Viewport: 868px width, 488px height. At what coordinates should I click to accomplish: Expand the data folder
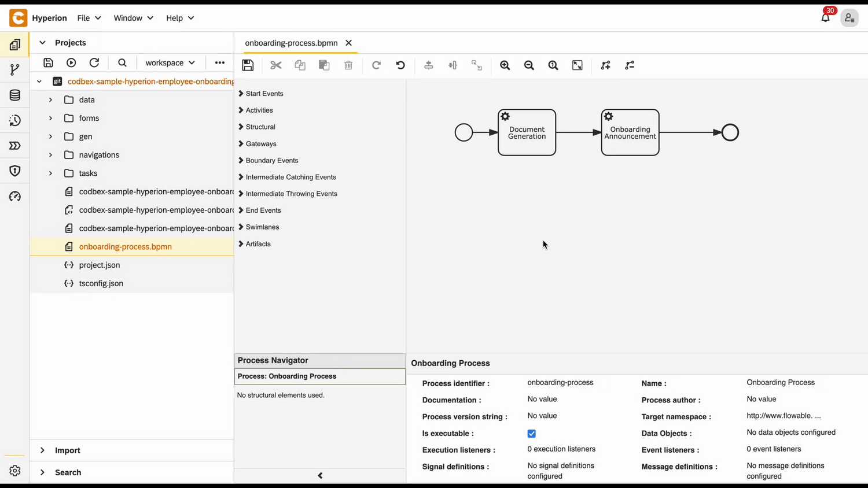[x=50, y=100]
